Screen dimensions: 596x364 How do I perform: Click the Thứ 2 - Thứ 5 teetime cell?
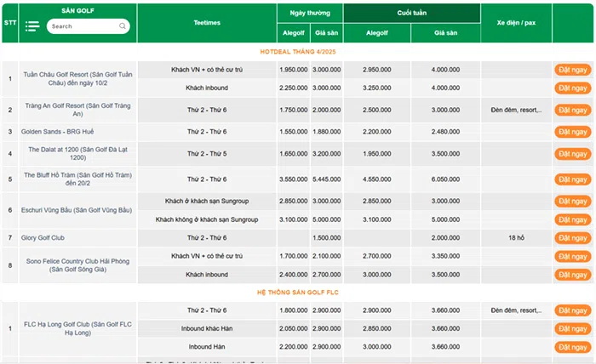(x=207, y=154)
